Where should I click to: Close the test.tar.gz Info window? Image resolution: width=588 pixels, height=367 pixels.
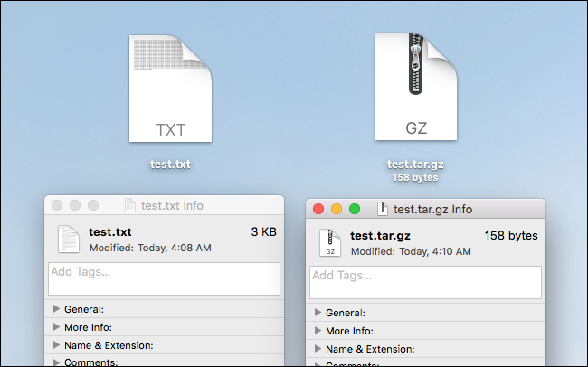(x=318, y=209)
